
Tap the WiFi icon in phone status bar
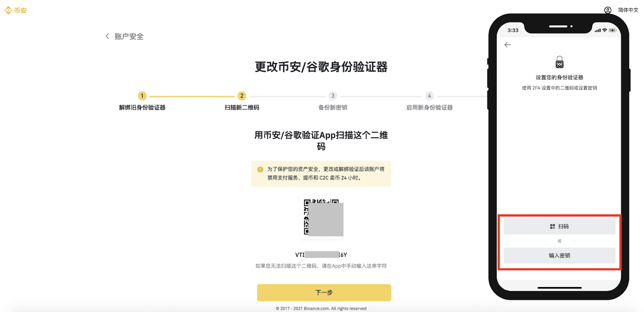(605, 30)
